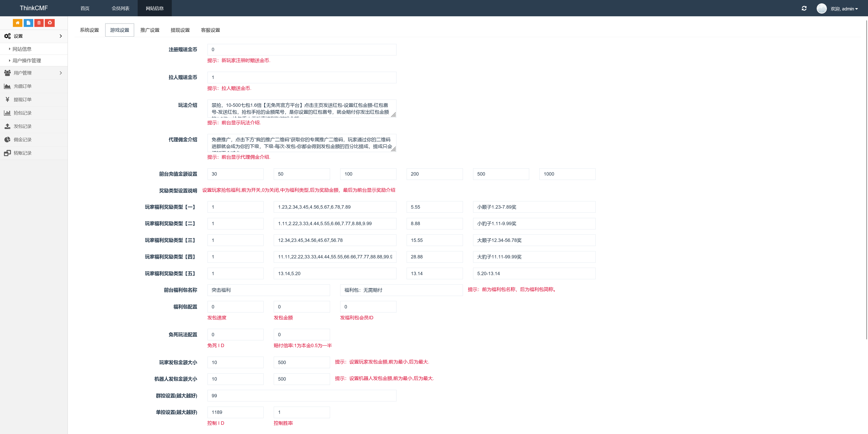
Task: Click the red trash delete icon
Action: 39,23
